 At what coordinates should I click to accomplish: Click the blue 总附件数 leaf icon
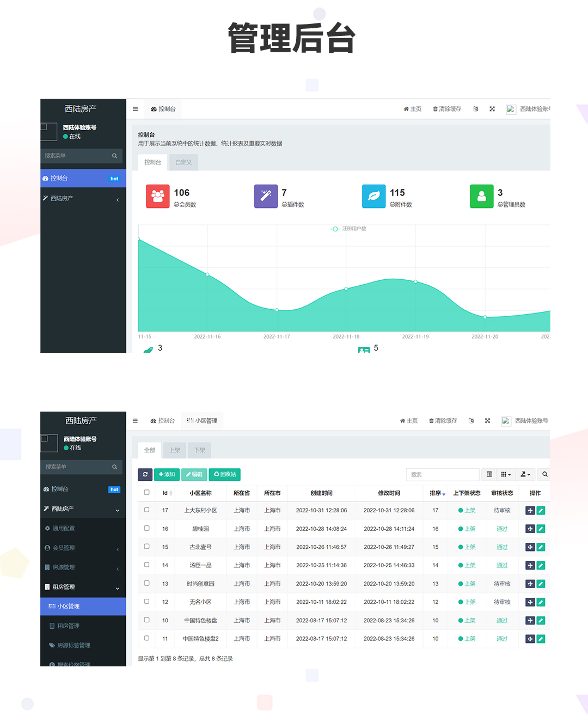(x=374, y=197)
